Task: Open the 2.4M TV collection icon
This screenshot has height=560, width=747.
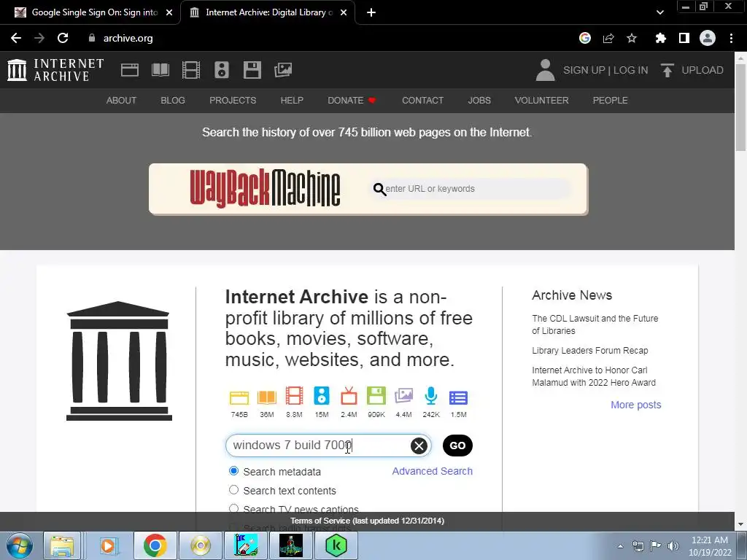Action: 349,396
